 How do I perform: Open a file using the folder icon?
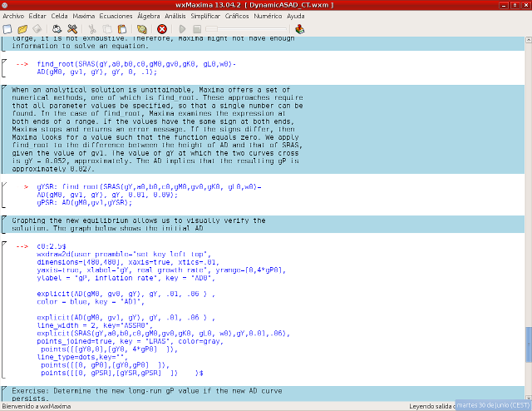22,29
